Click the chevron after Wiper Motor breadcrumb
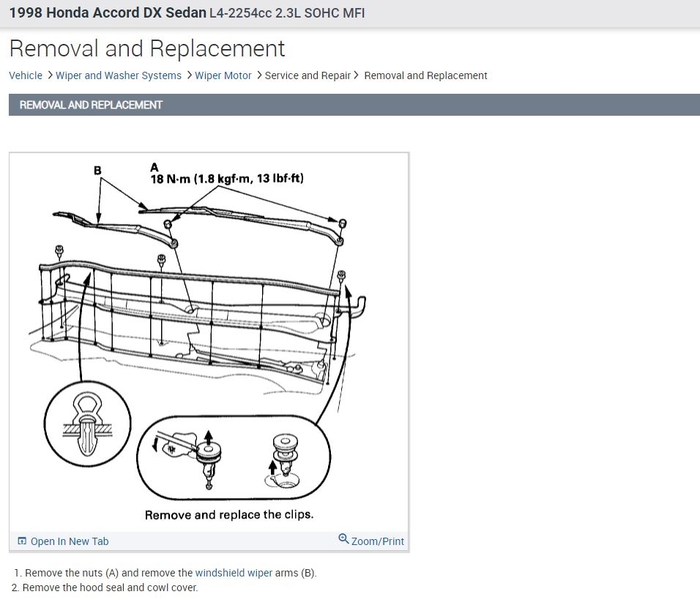The image size is (700, 608). pos(259,75)
